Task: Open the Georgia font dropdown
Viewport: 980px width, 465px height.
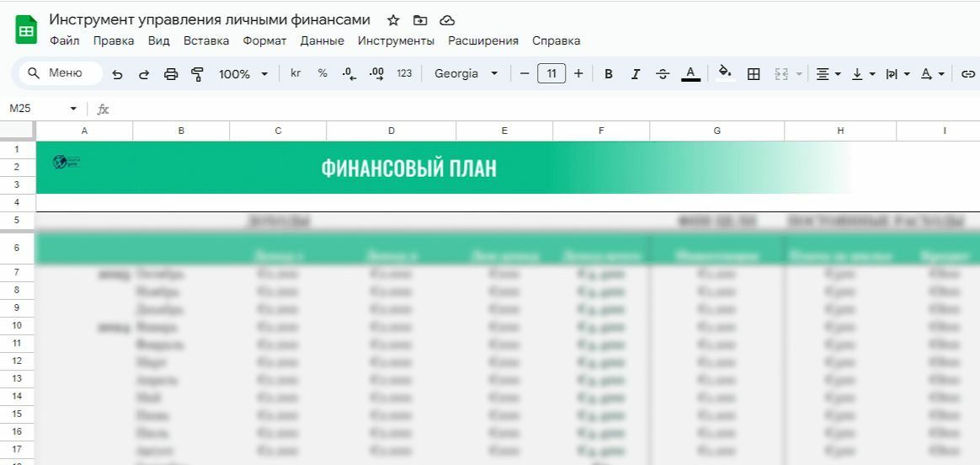Action: 466,74
